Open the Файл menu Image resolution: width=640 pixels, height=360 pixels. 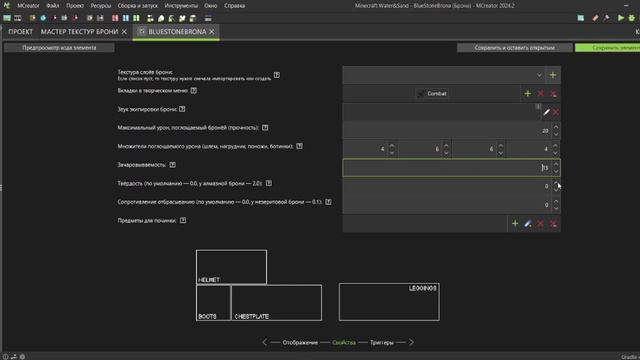(53, 6)
